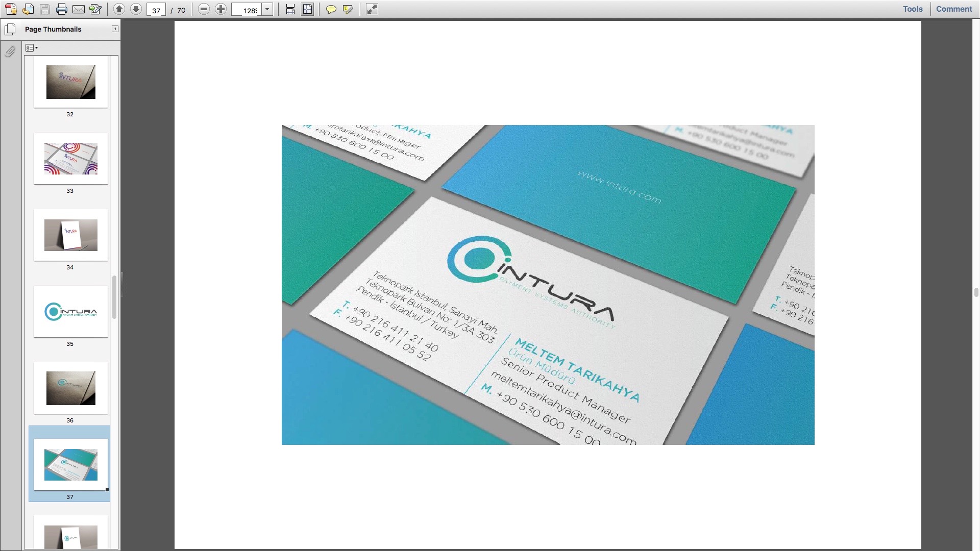Collapse the Page Thumbnails panel
Screen dimensions: 980x551
tap(115, 29)
